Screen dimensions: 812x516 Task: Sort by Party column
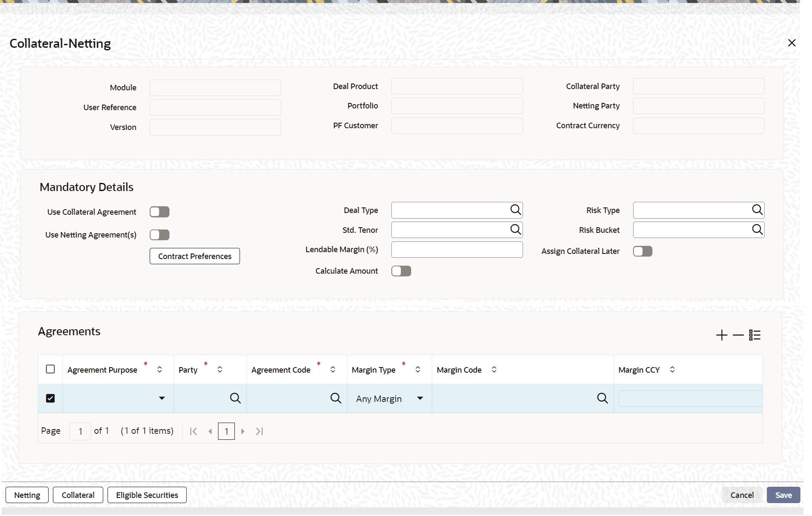pos(220,370)
